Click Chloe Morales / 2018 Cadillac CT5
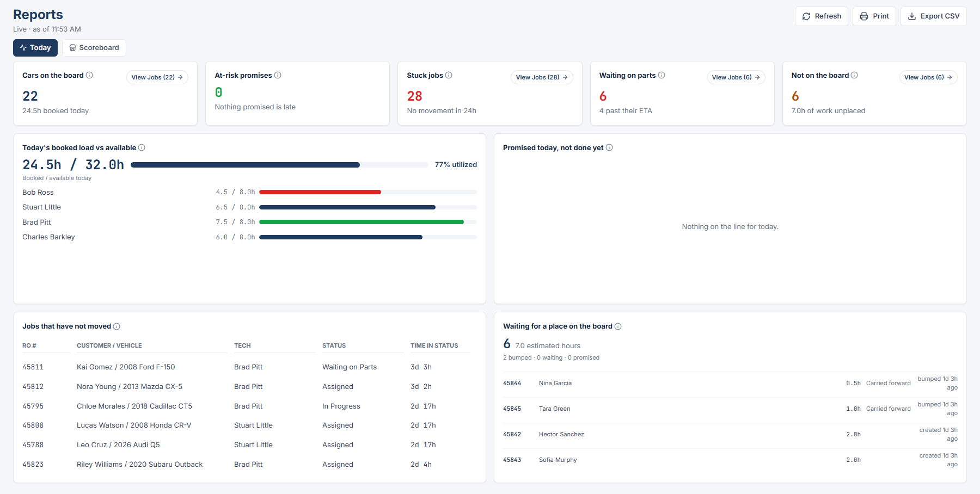The width and height of the screenshot is (980, 494). 134,406
